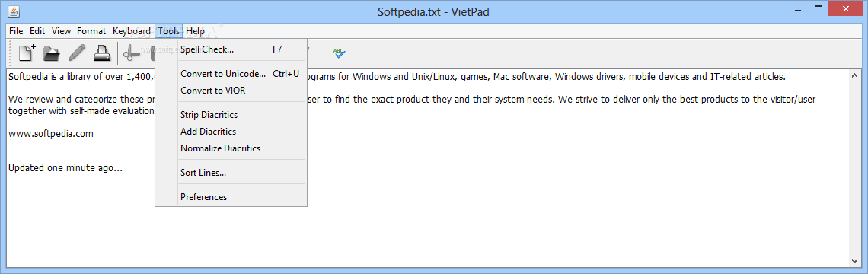Click the Java application icon in title bar
The height and width of the screenshot is (274, 868).
point(14,11)
